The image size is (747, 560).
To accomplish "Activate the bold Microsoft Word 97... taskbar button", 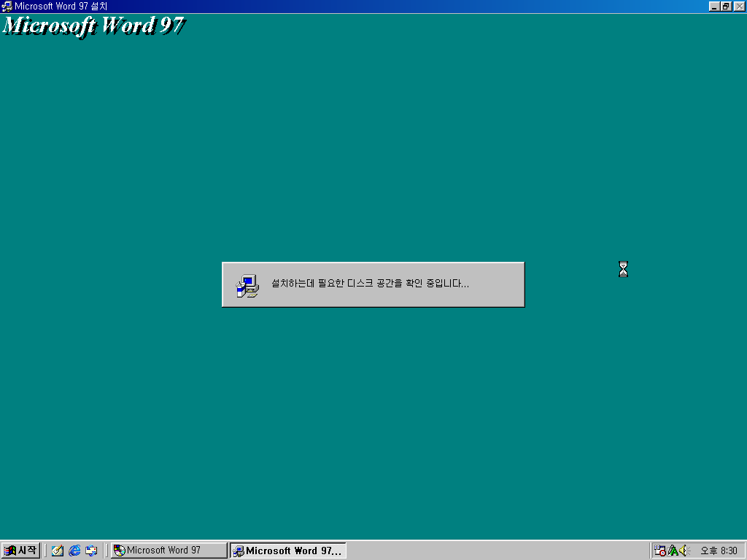I will click(287, 551).
